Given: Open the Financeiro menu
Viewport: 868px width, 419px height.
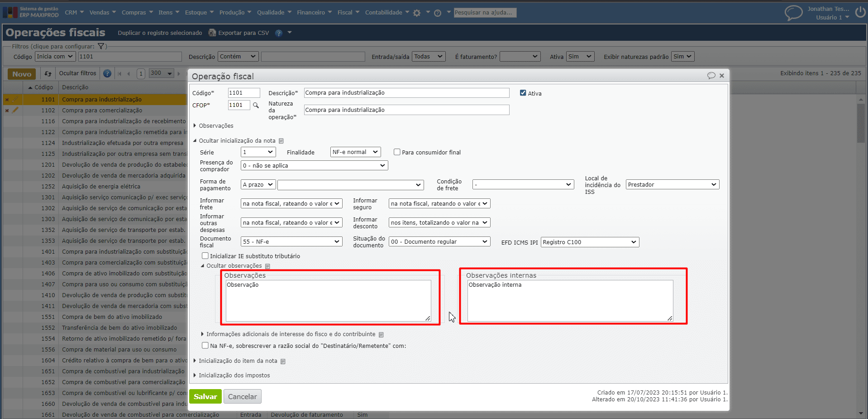Looking at the screenshot, I should [314, 12].
